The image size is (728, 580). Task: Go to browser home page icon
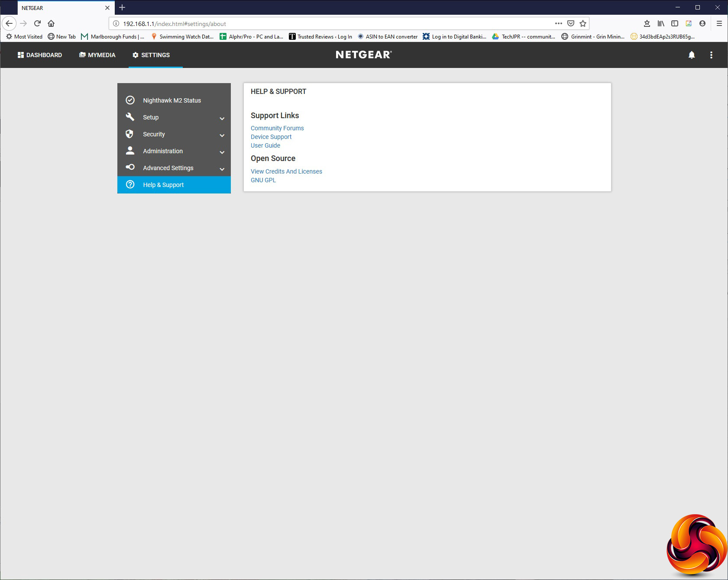[x=51, y=23]
